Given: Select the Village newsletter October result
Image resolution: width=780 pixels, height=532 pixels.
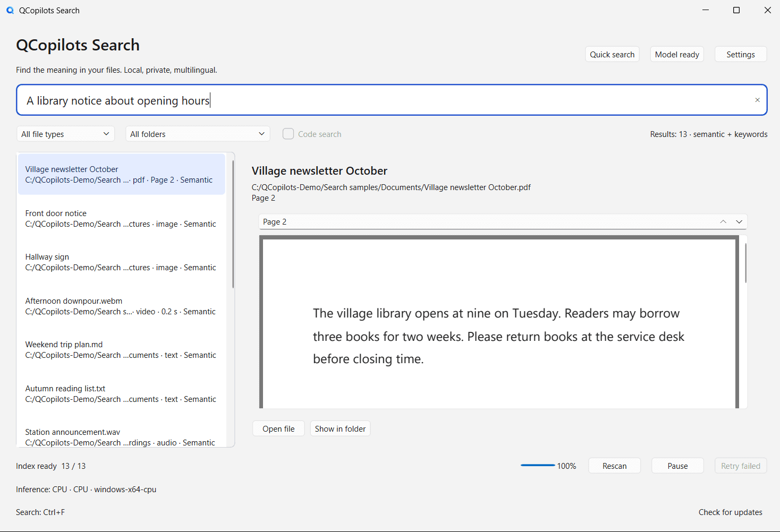Looking at the screenshot, I should (x=122, y=174).
